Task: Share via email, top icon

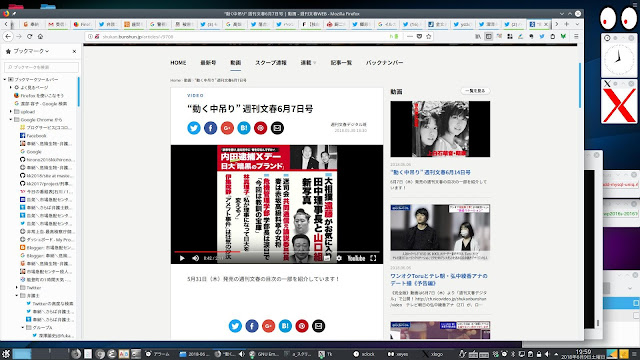Action: pyautogui.click(x=277, y=128)
